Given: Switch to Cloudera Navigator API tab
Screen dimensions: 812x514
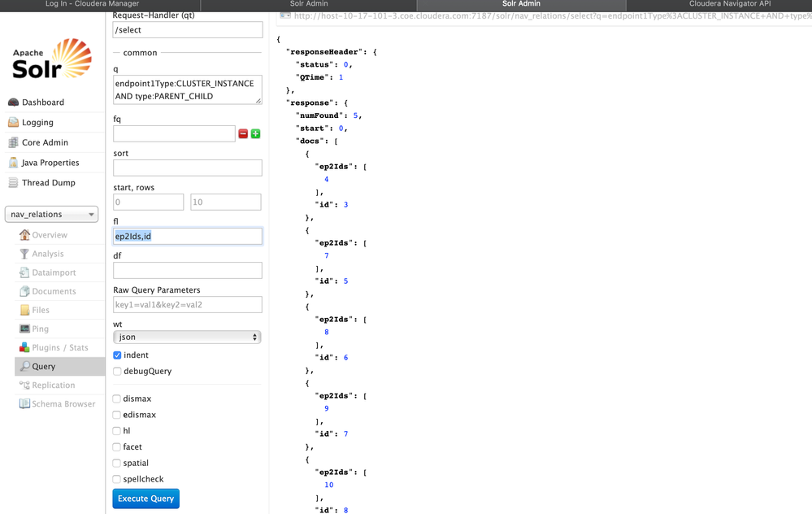Looking at the screenshot, I should pos(719,4).
